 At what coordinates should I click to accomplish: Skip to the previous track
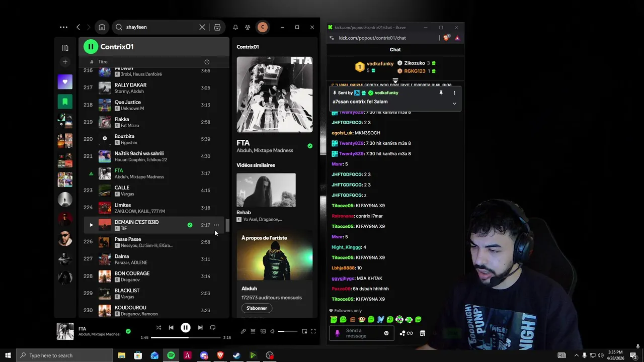[171, 328]
